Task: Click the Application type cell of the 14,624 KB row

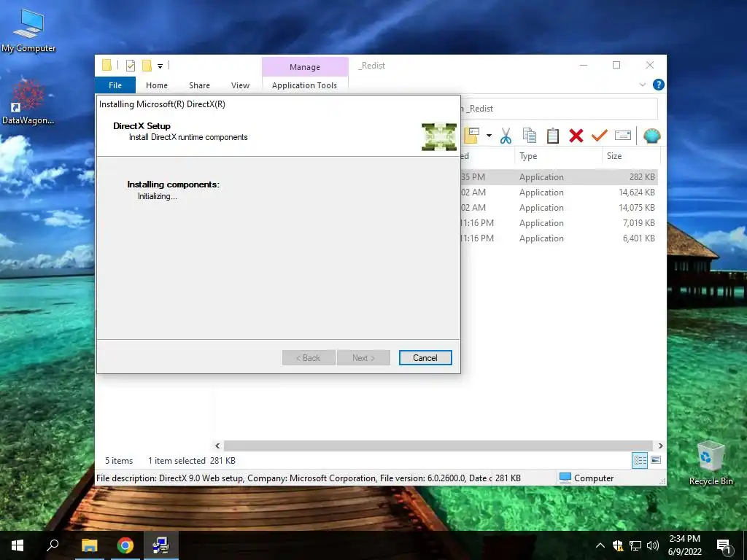Action: point(541,192)
